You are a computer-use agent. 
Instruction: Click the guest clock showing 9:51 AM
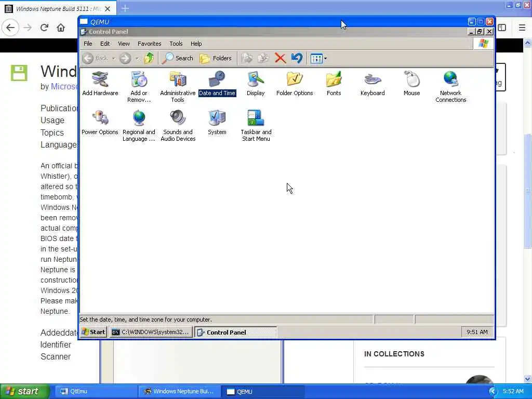point(477,332)
